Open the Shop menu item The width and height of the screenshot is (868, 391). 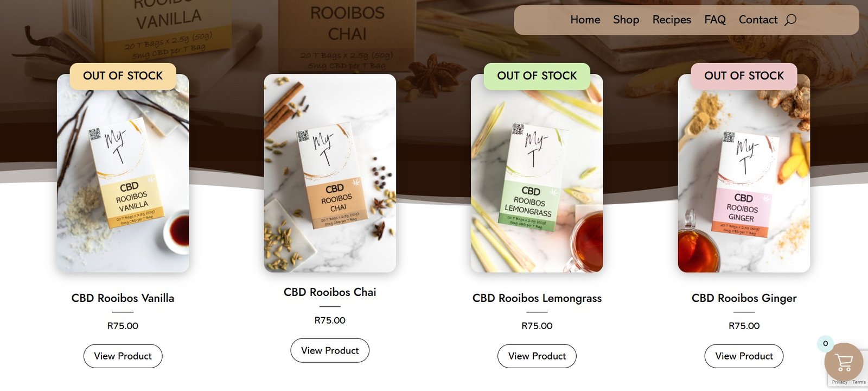point(626,20)
